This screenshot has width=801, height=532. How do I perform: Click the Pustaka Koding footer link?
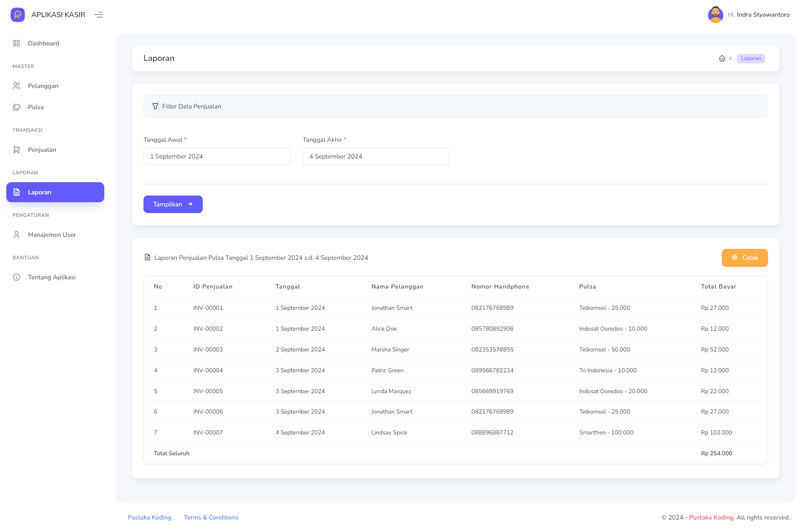point(149,517)
